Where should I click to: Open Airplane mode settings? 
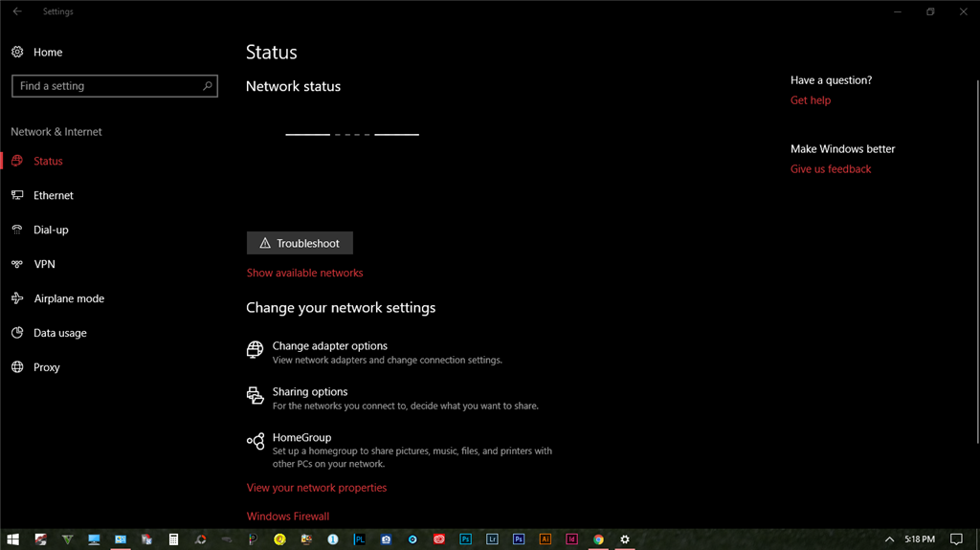point(69,298)
